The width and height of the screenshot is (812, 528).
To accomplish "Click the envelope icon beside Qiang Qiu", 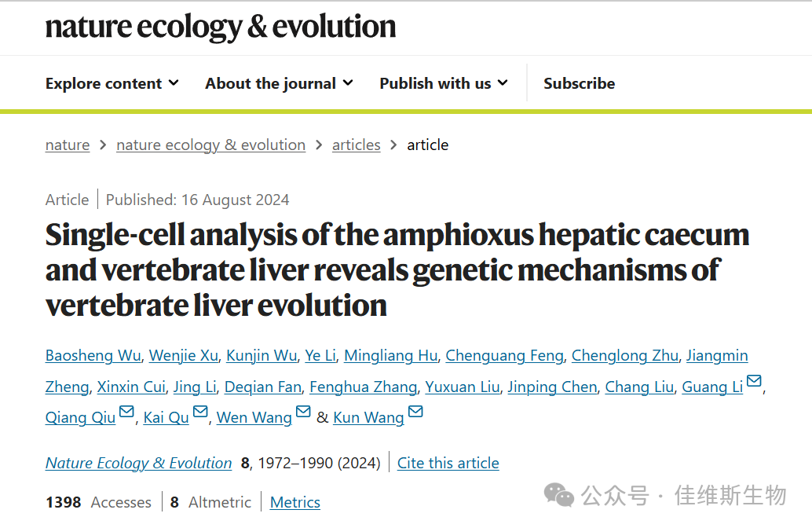I will [126, 412].
